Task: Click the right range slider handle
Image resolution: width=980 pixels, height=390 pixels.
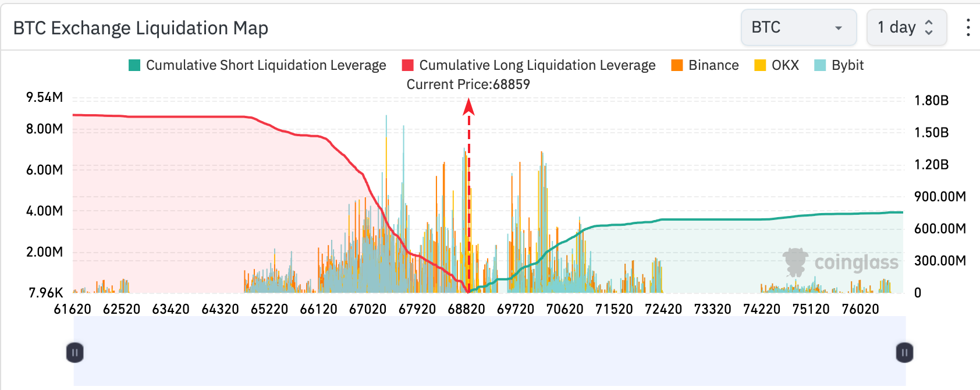Action: click(904, 352)
